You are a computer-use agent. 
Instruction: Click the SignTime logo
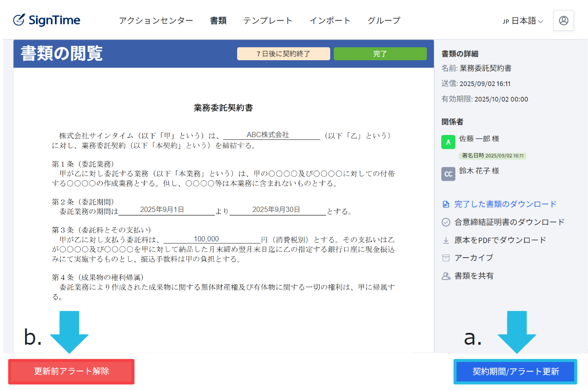(47, 20)
